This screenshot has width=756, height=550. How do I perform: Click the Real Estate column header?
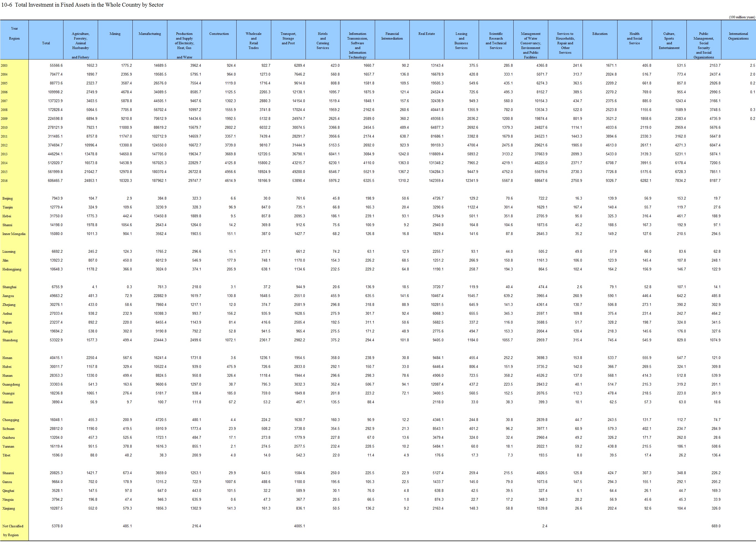click(x=426, y=34)
